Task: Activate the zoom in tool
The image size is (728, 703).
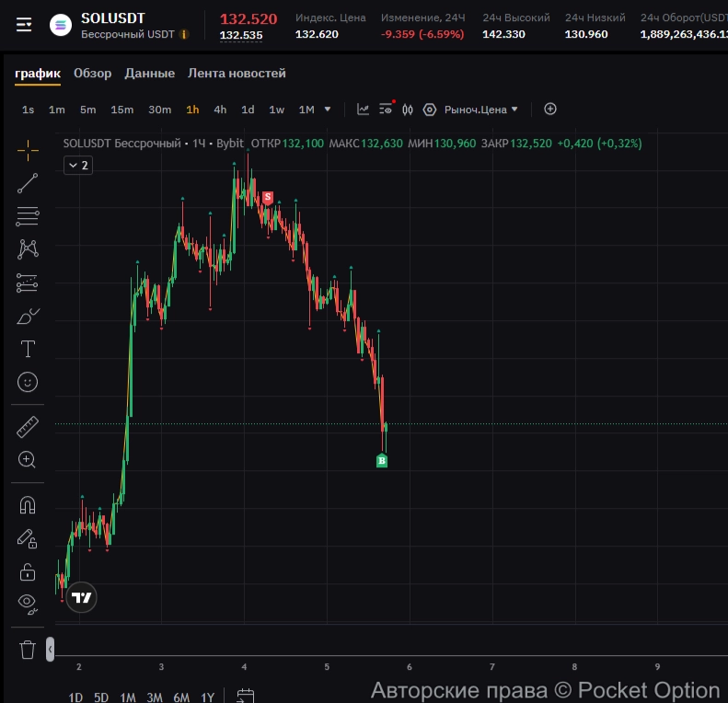Action: tap(28, 459)
